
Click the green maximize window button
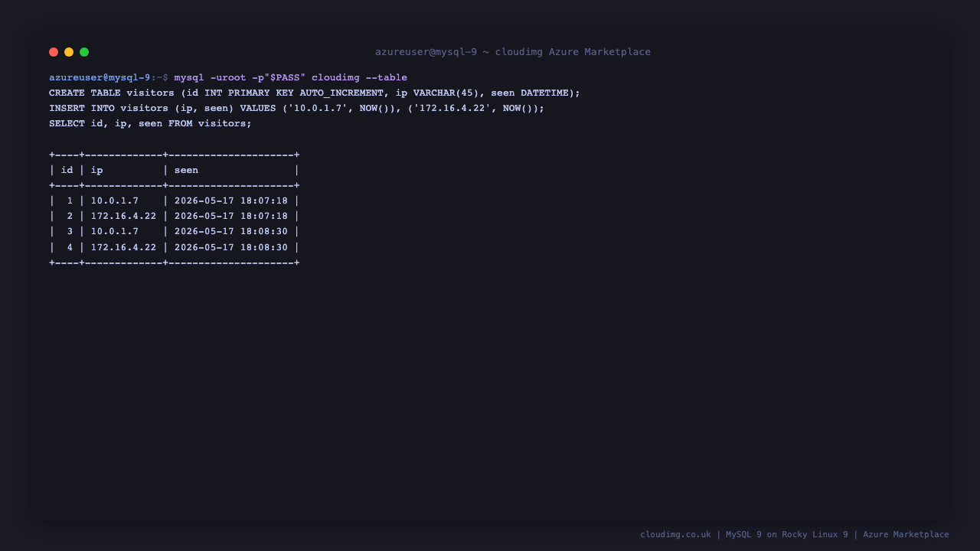(84, 52)
